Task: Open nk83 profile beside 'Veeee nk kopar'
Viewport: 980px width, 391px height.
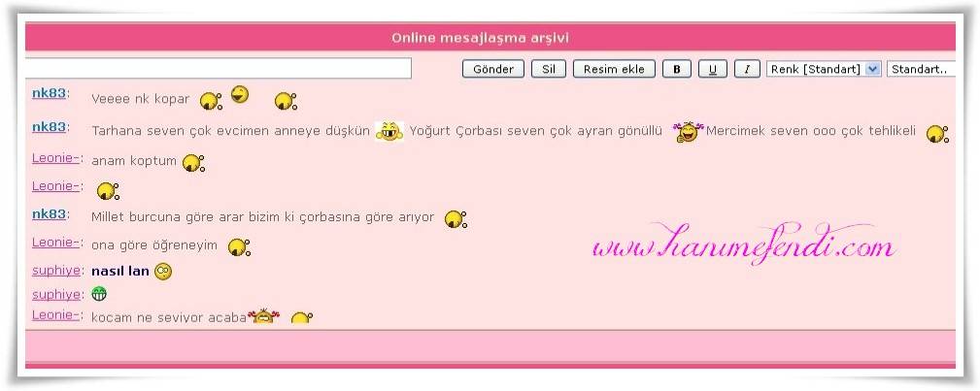Action: [x=49, y=93]
